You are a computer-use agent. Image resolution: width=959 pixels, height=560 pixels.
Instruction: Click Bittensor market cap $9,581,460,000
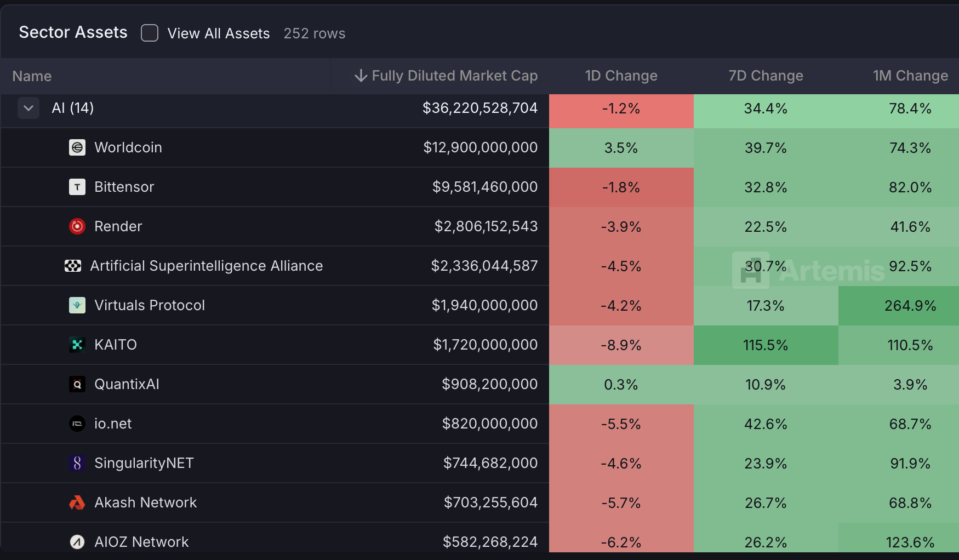point(485,187)
